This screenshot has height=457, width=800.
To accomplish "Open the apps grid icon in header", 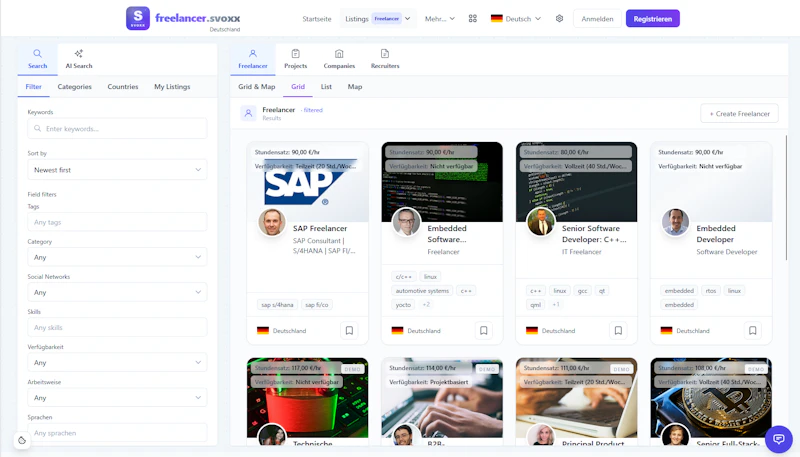I will tap(472, 18).
